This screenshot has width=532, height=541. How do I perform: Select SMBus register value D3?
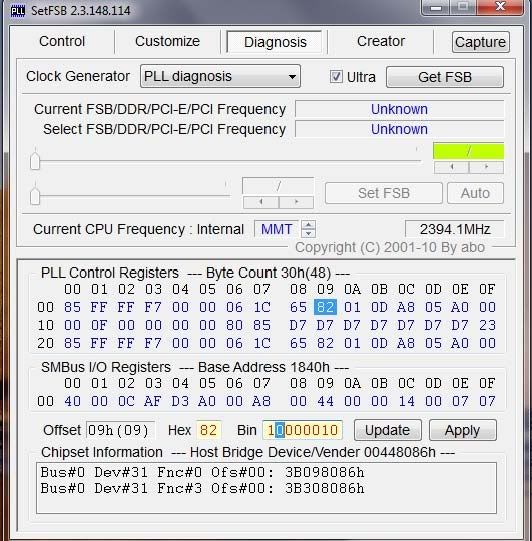coord(180,401)
